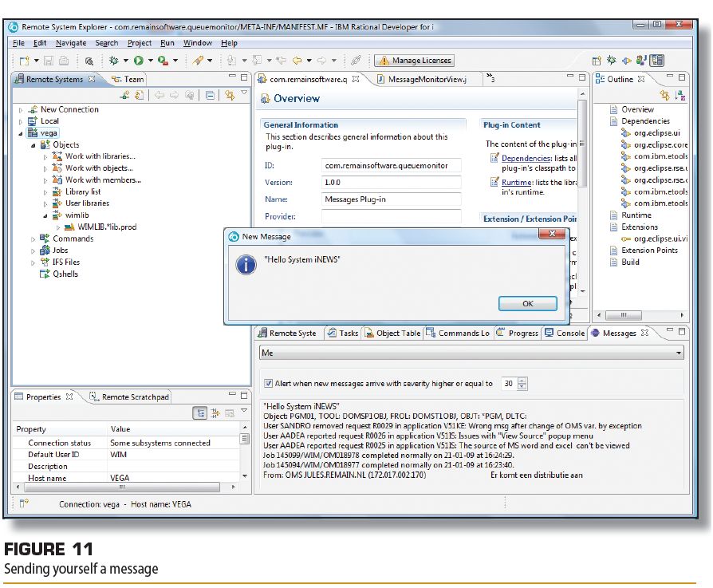Open the Tasks tab
Image resolution: width=713 pixels, height=588 pixels.
(343, 333)
